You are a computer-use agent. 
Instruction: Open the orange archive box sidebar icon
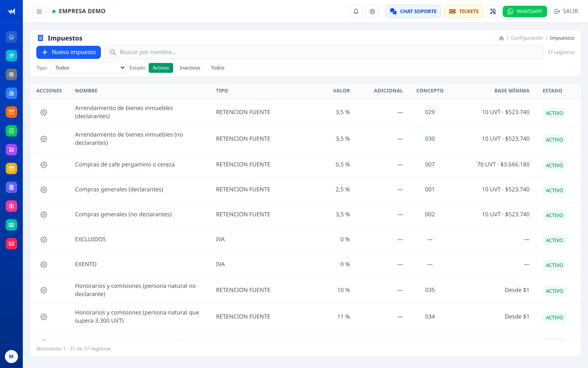[11, 112]
